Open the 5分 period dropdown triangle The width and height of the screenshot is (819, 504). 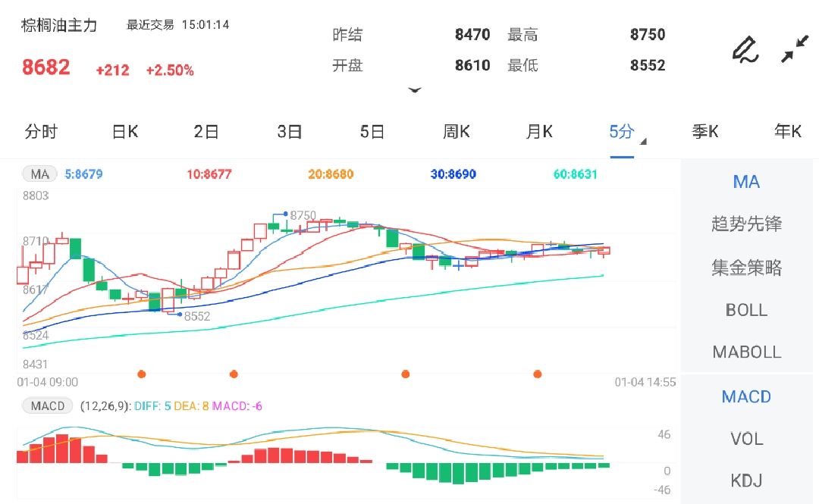click(643, 142)
